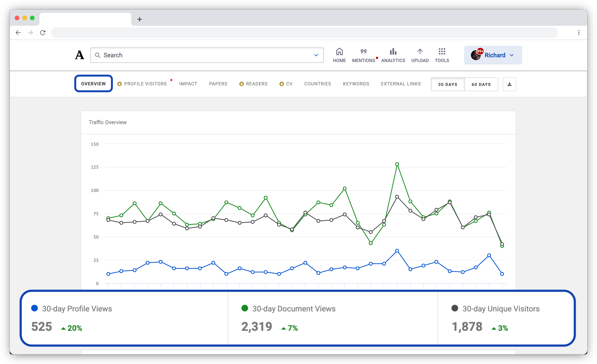Screen dimensions: 597x364
Task: Open the Tools grid icon
Action: tap(442, 51)
